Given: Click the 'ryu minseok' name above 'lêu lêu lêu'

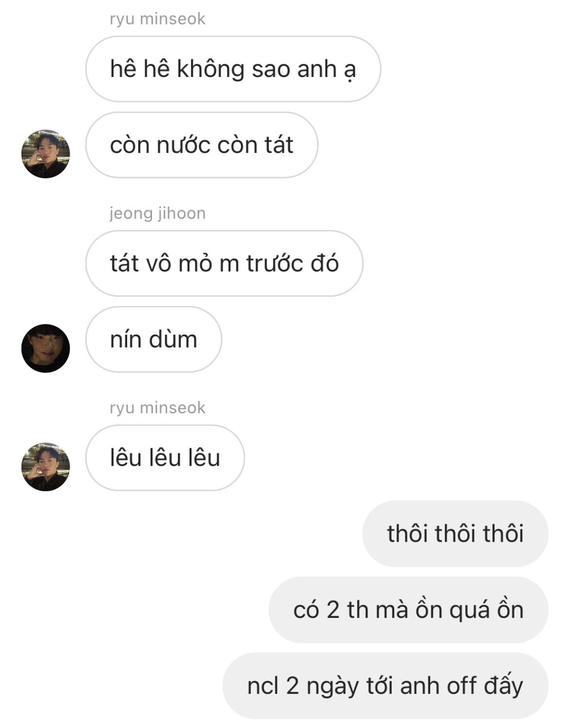Looking at the screenshot, I should tap(157, 408).
